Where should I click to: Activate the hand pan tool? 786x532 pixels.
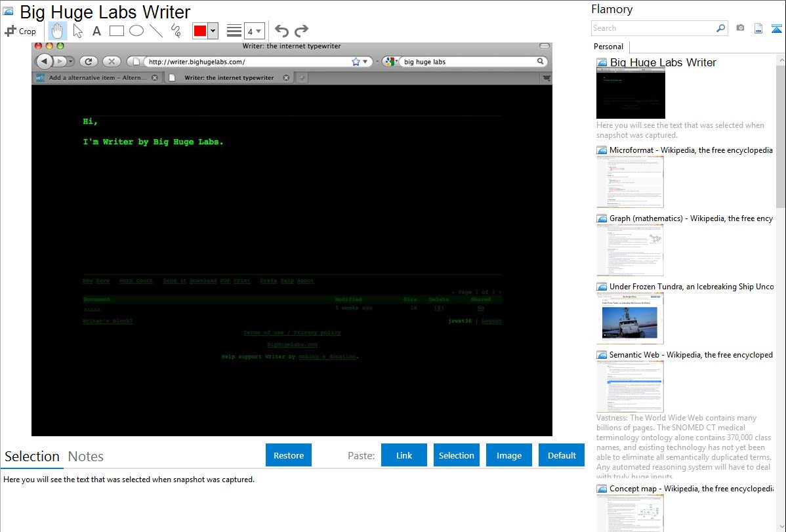tap(57, 31)
